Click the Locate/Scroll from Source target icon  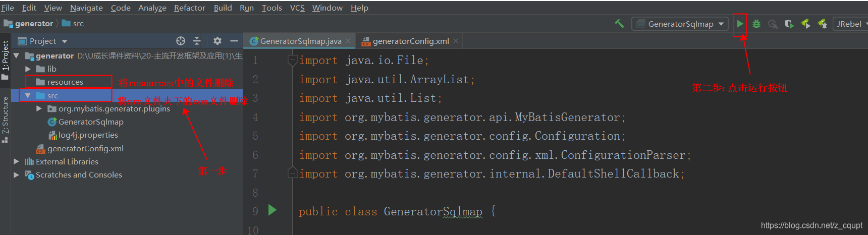(x=181, y=41)
